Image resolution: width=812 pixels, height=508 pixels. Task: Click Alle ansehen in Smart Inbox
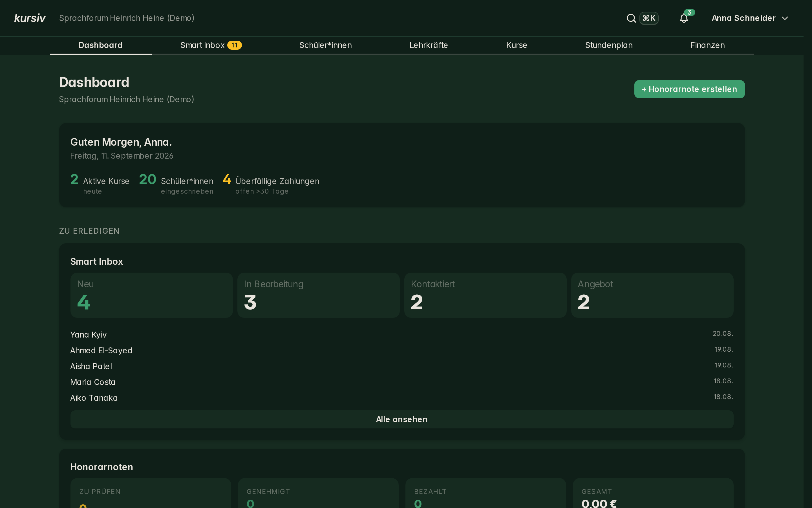tap(402, 419)
